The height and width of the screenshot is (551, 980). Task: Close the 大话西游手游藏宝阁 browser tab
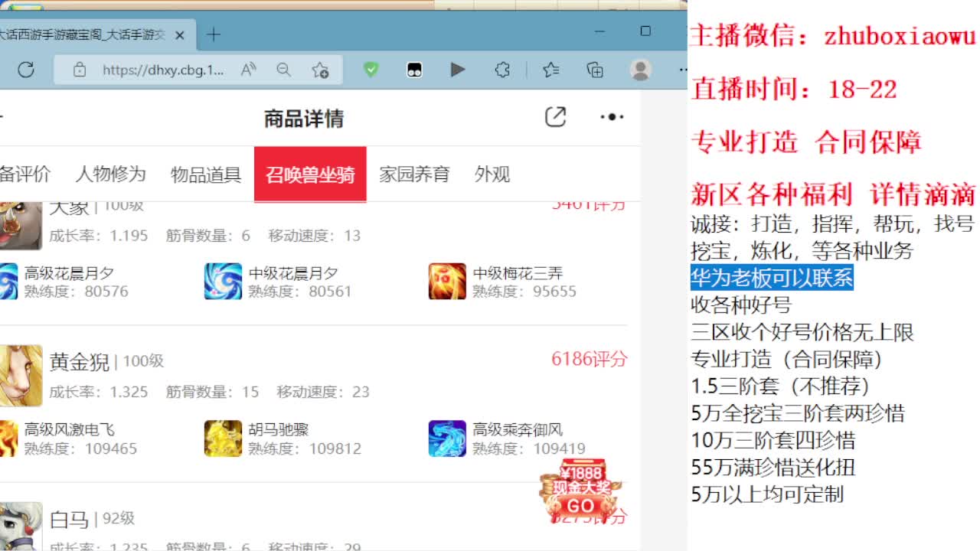(x=180, y=34)
